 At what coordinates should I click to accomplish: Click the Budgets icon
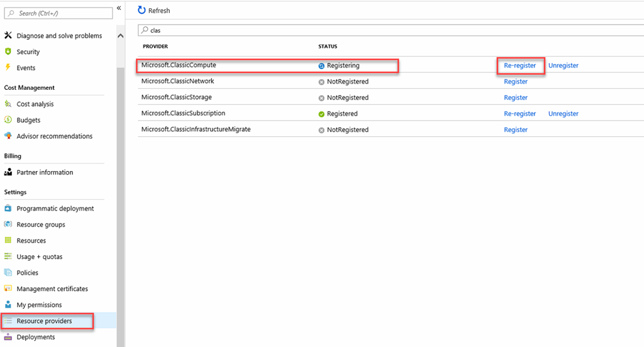(x=8, y=119)
